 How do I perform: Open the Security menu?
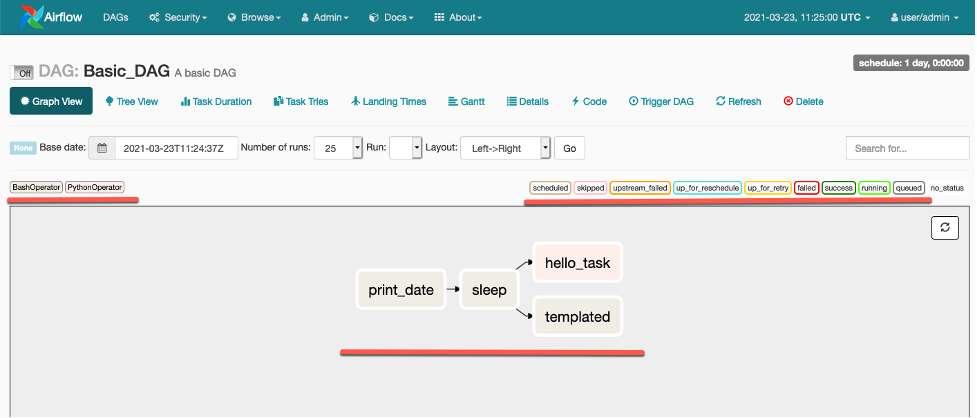tap(178, 18)
